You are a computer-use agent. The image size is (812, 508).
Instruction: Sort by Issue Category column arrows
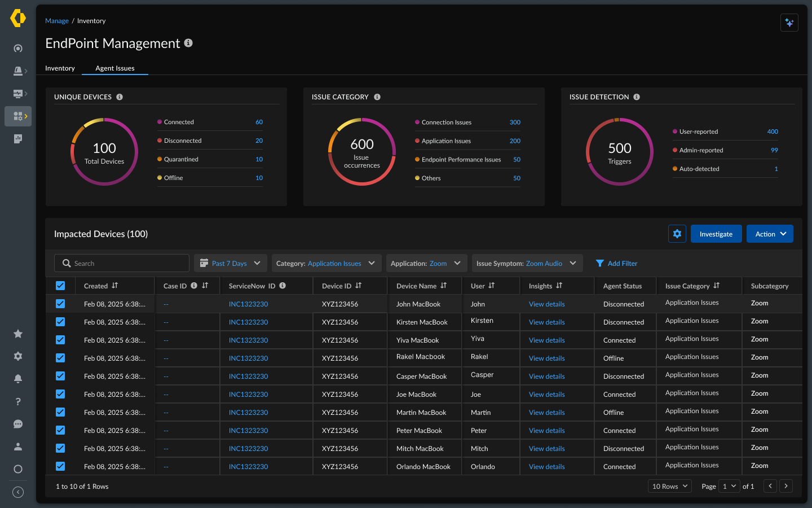pos(717,286)
